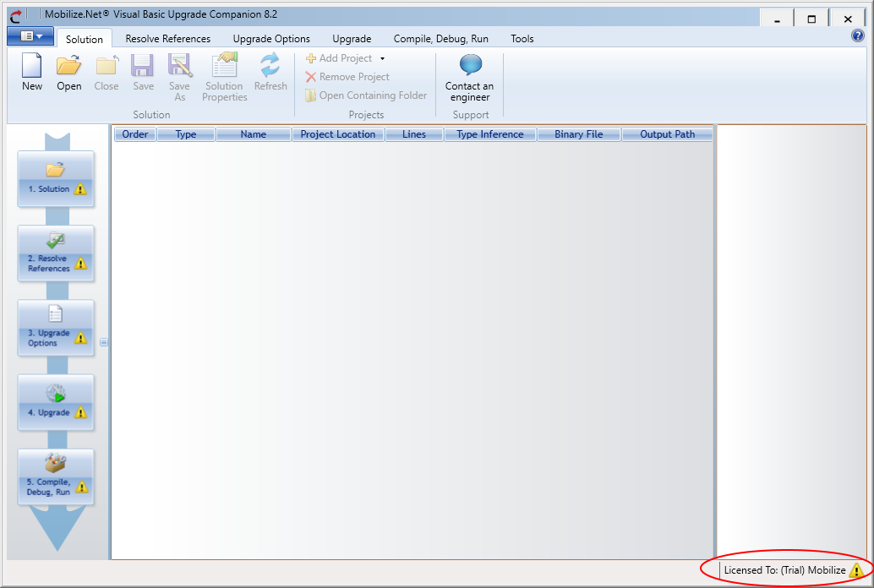Screen dimensions: 874x588
Task: Open Compile, Debug, Run tab
Action: [x=441, y=39]
